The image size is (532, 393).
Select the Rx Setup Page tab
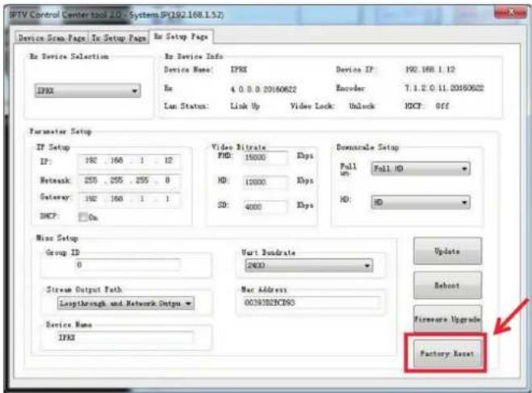[x=181, y=36]
